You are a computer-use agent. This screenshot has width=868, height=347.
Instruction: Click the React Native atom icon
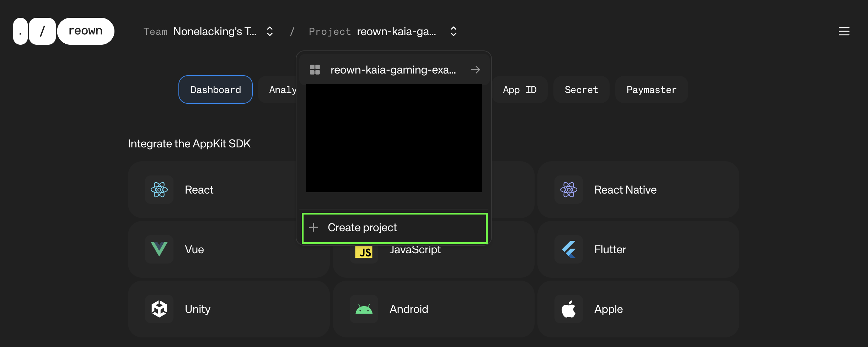pyautogui.click(x=568, y=190)
